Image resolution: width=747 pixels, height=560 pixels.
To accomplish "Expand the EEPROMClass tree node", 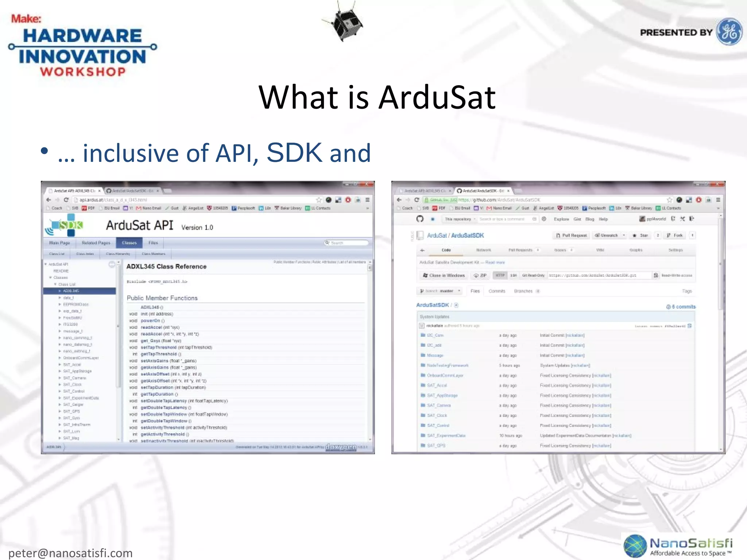I will (60, 304).
